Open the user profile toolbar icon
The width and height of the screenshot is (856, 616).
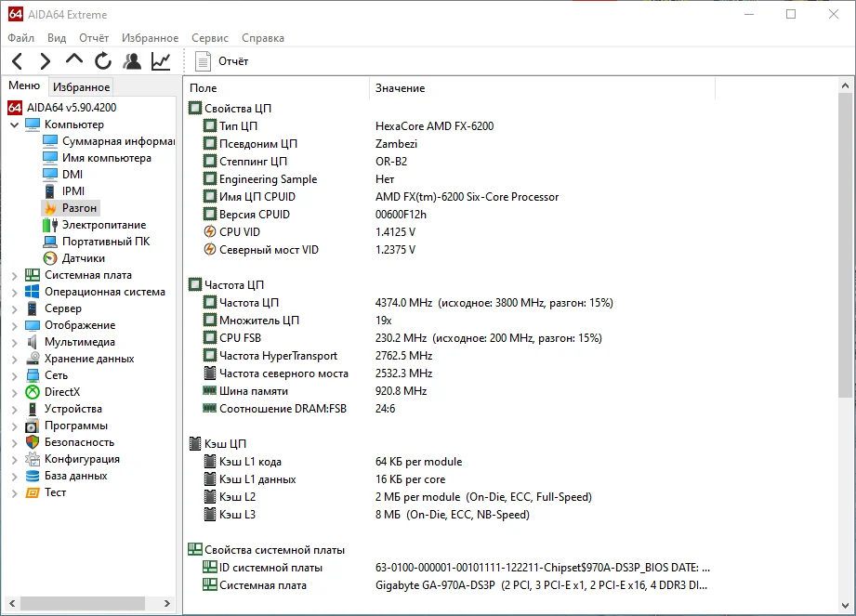132,61
